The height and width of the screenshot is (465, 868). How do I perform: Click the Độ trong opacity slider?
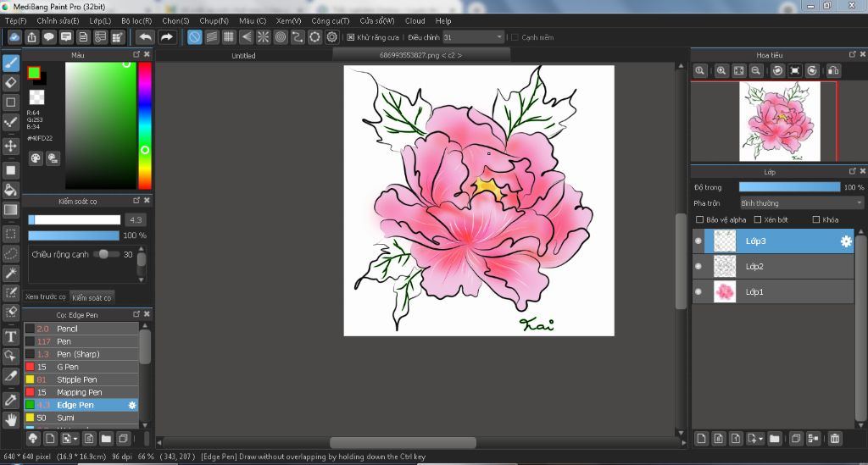coord(789,187)
